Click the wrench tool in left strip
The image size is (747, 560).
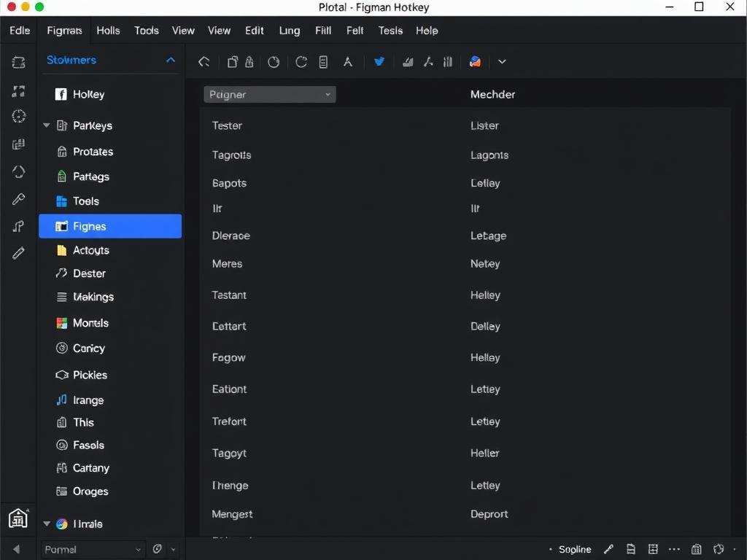pyautogui.click(x=18, y=198)
